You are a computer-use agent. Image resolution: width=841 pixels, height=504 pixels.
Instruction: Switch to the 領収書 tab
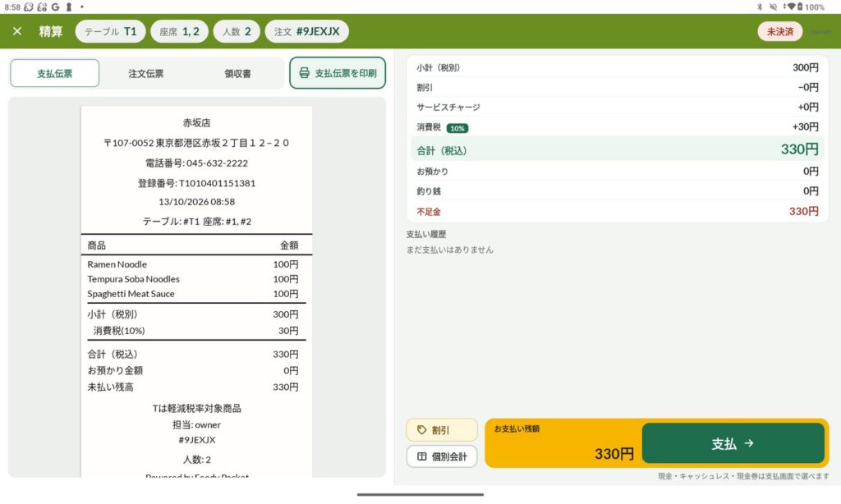coord(237,73)
